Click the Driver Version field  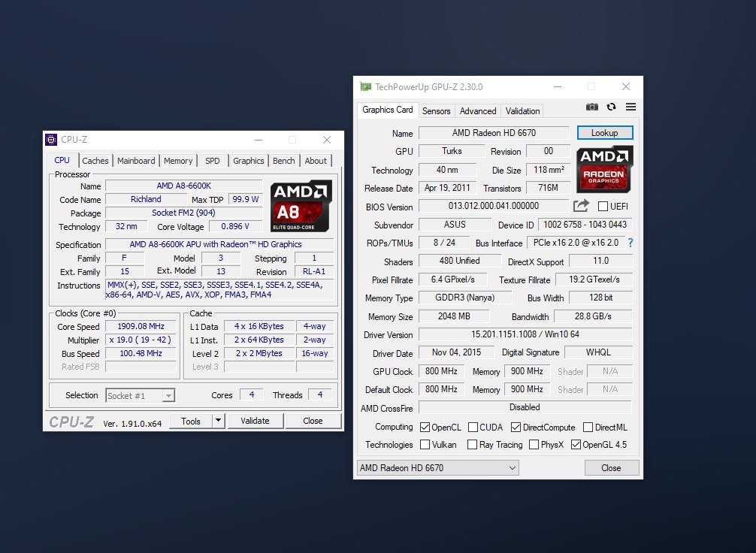525,334
